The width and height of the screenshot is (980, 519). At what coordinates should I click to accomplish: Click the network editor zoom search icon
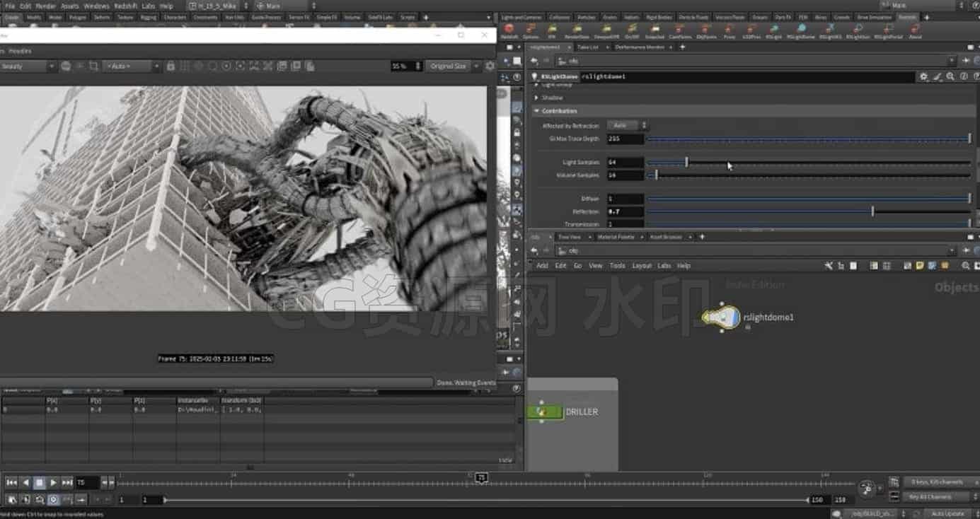point(966,266)
